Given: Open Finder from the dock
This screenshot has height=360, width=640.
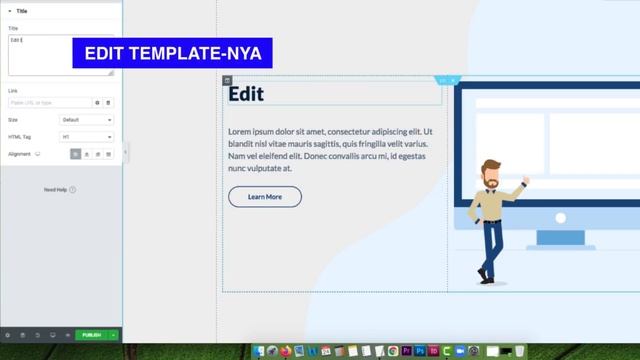Looking at the screenshot, I should point(258,351).
